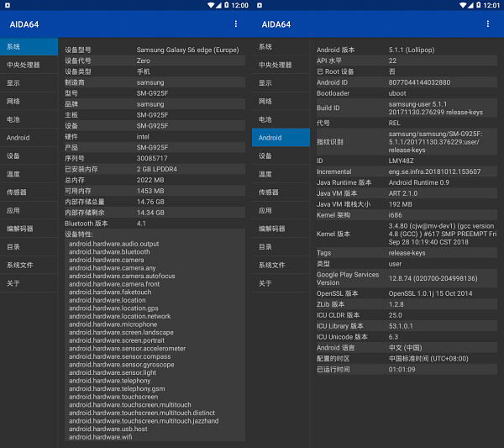Open 显示 section in left screen sidebar
This screenshot has height=448, width=504.
[29, 83]
